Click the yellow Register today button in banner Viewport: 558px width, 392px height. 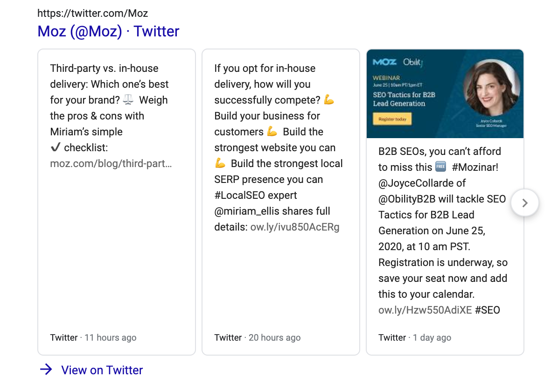(392, 119)
